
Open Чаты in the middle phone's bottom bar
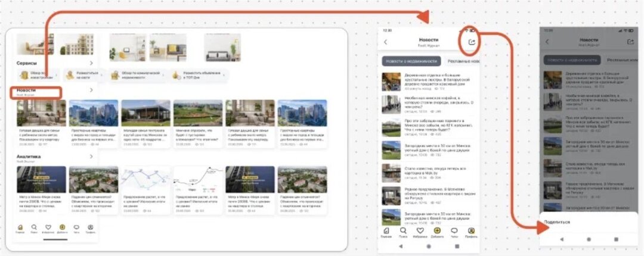[454, 231]
